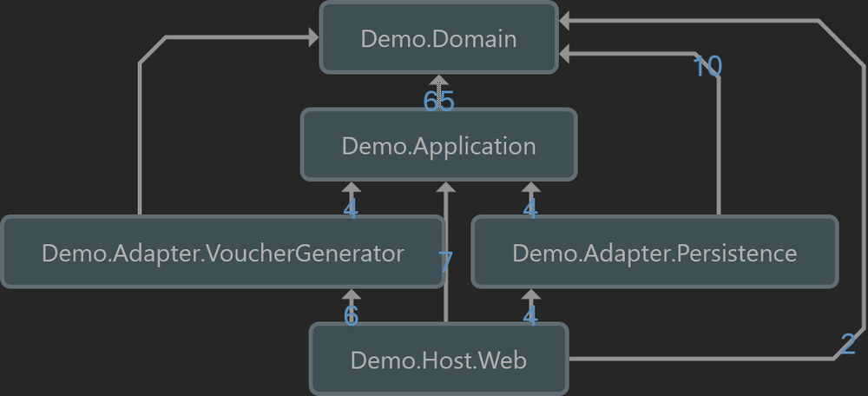Click the 4 label between Persistence and Application

point(530,209)
